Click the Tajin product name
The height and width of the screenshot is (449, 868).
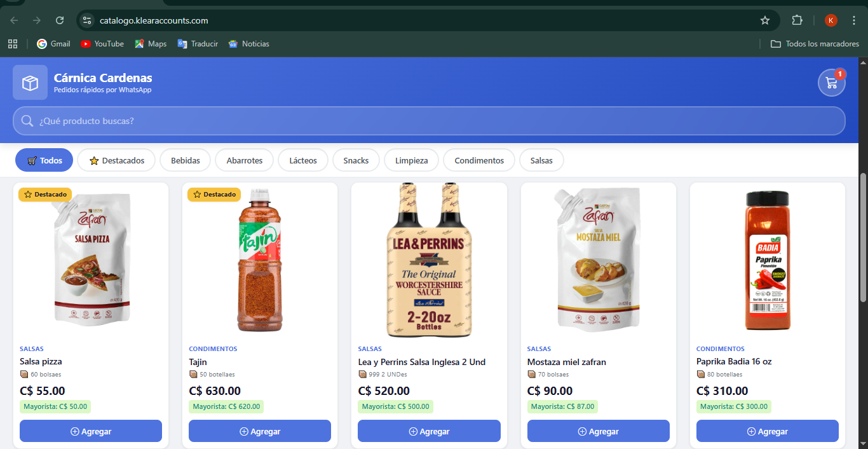pos(198,362)
